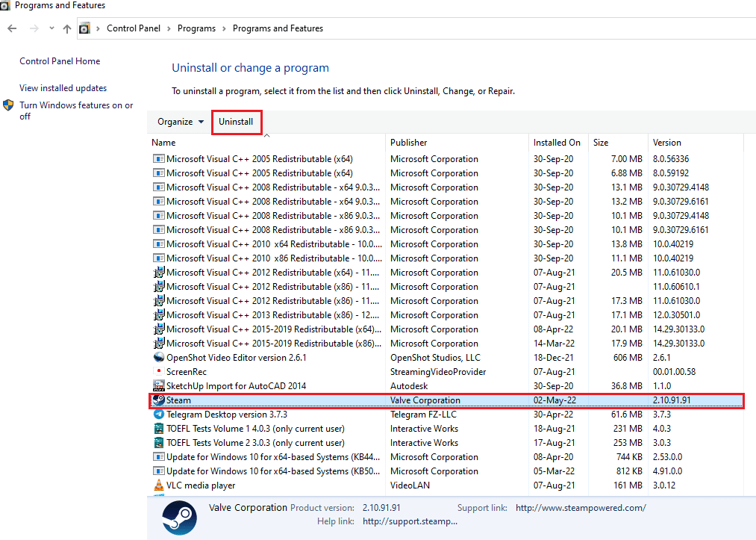
Task: Open the recent locations dropdown chevron
Action: pos(51,28)
